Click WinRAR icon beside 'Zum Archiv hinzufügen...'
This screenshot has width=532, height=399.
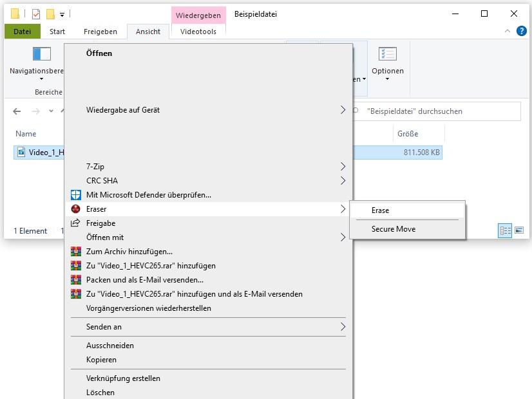tap(76, 252)
